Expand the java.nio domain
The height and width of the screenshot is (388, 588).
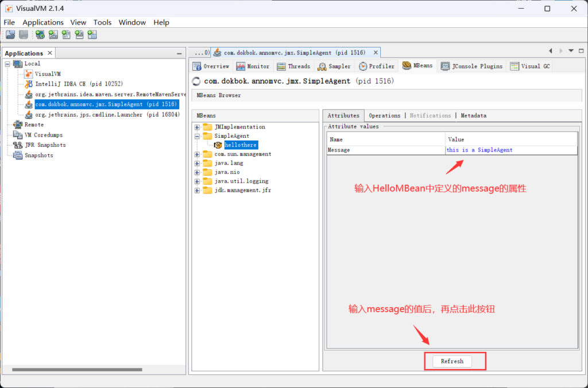(197, 172)
